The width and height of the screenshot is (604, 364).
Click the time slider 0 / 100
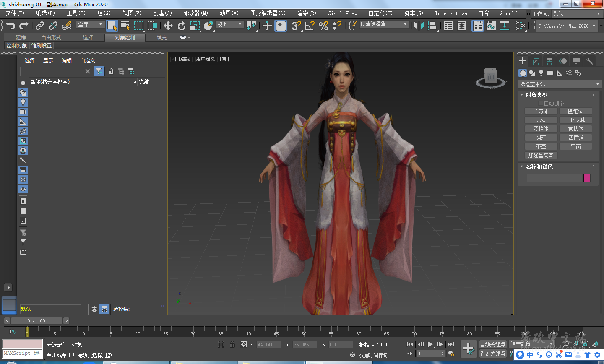pos(36,321)
